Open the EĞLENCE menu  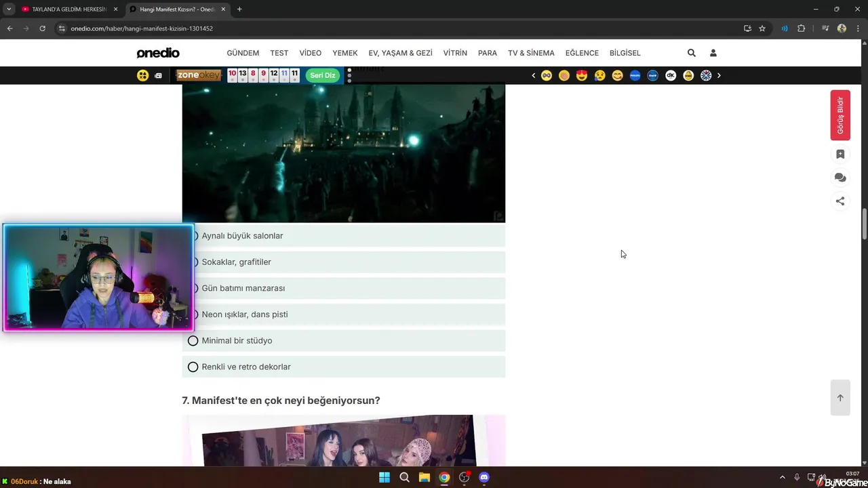pos(582,53)
